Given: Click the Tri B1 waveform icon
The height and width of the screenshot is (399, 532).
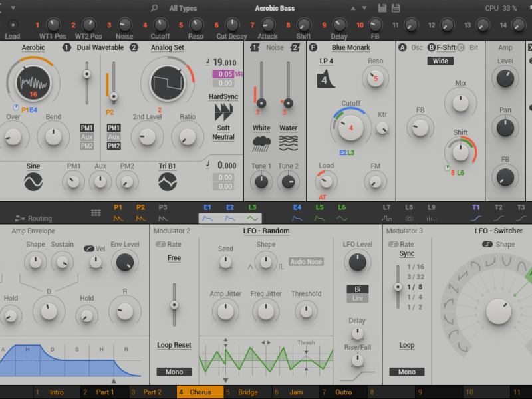Looking at the screenshot, I should [167, 181].
